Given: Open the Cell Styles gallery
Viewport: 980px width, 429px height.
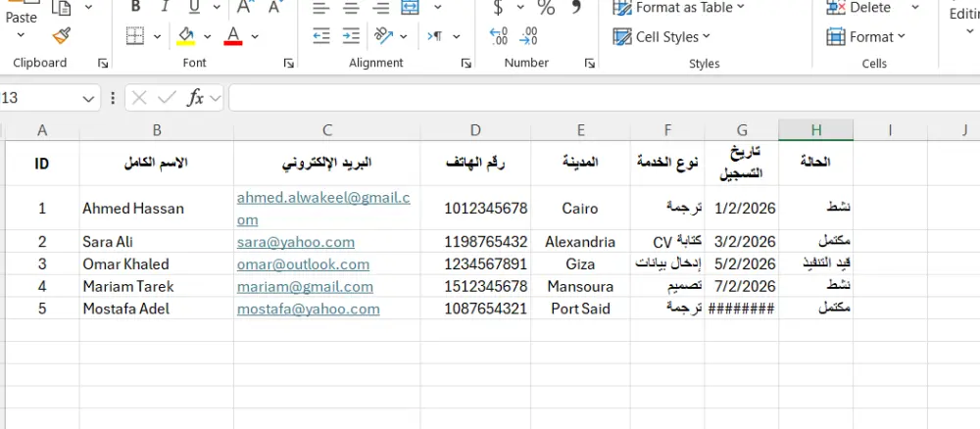Looking at the screenshot, I should pyautogui.click(x=661, y=37).
